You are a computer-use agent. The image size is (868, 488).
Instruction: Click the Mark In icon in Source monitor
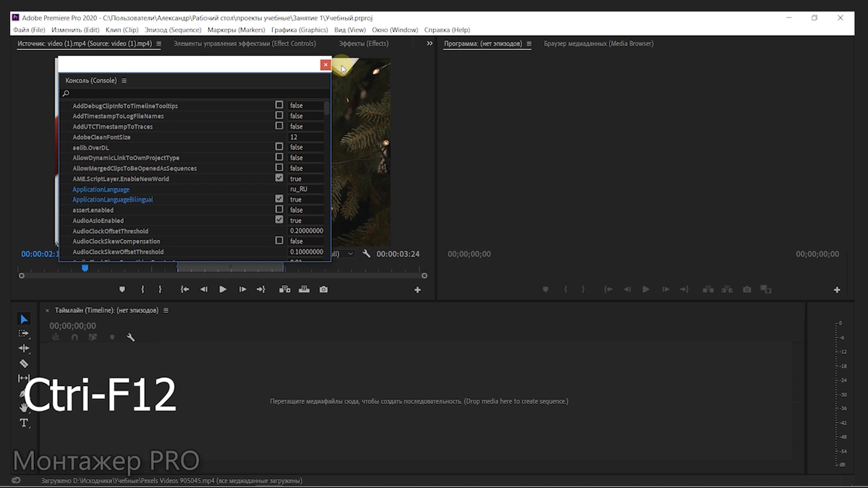[142, 288]
